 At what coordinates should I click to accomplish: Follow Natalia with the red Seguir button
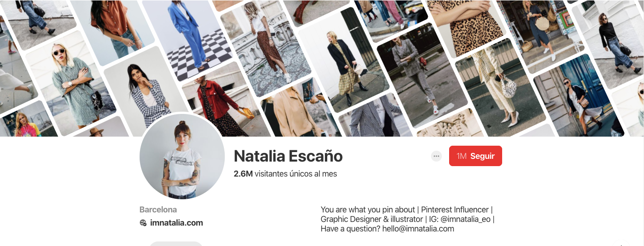coord(475,156)
